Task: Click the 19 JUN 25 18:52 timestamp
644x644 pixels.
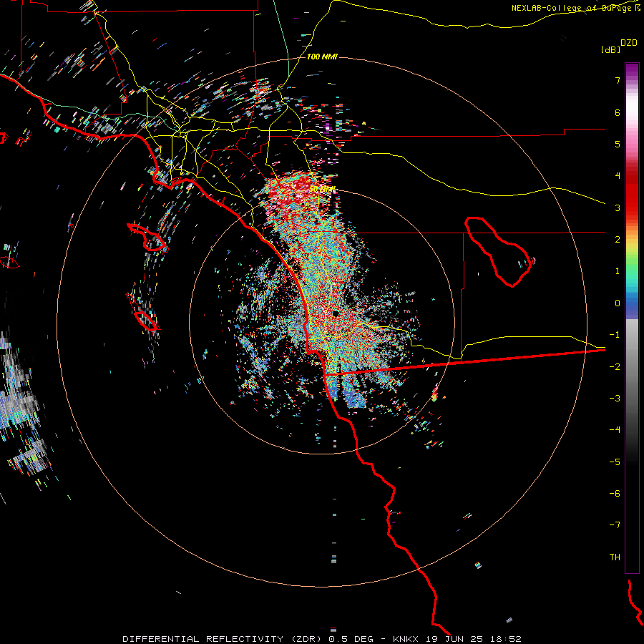Action: [474, 639]
